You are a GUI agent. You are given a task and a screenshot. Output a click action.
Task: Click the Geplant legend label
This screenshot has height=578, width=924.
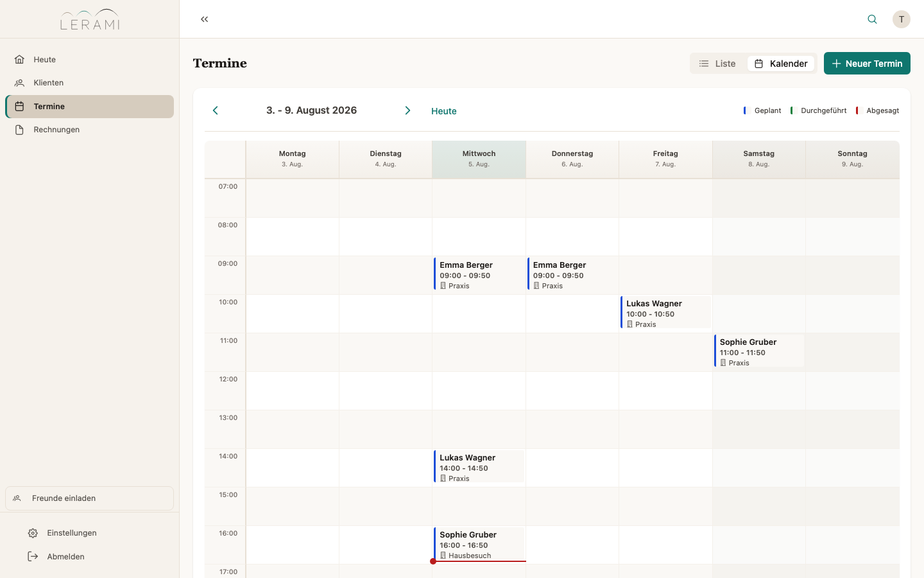coord(768,110)
